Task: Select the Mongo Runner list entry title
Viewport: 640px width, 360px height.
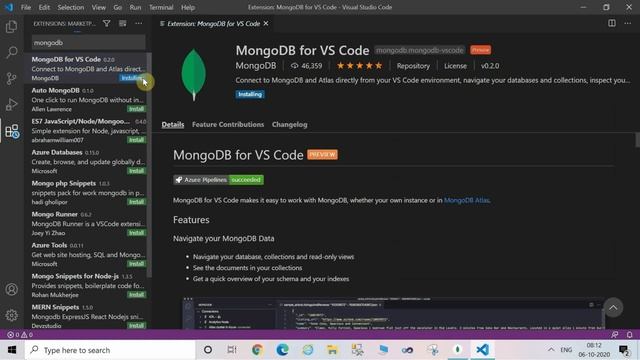Action: [54, 214]
